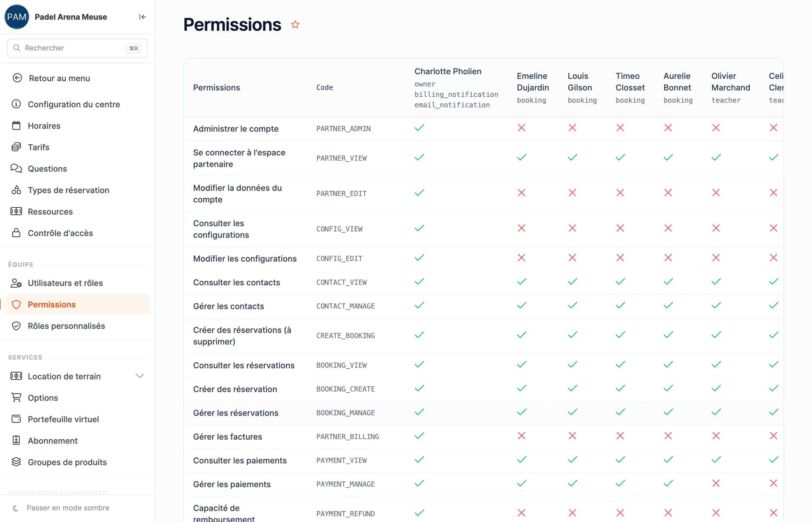Click the Ressources field icon
The width and height of the screenshot is (812, 522).
click(16, 211)
